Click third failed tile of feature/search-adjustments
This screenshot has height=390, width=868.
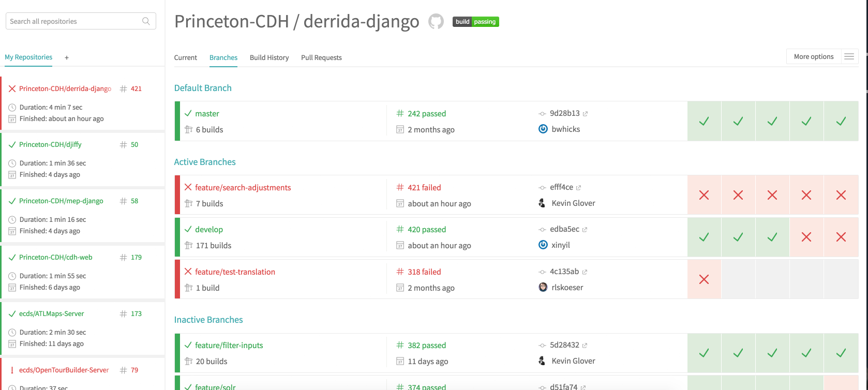[x=772, y=195]
